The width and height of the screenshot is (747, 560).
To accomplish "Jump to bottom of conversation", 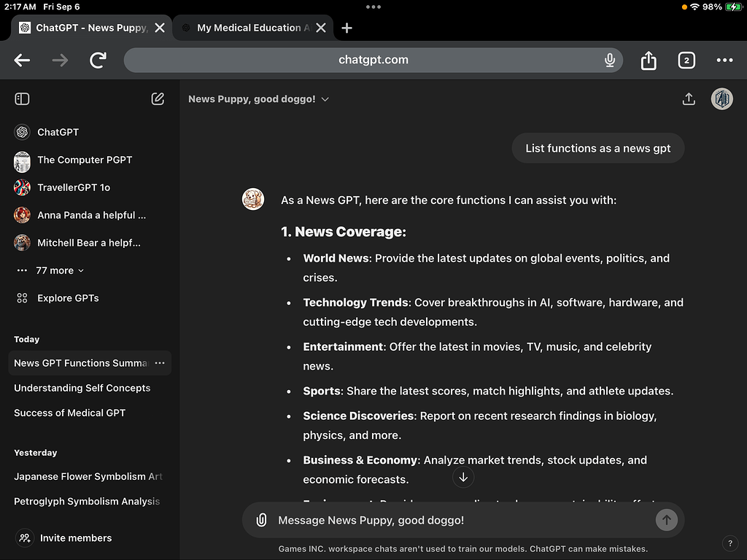I will [x=463, y=477].
